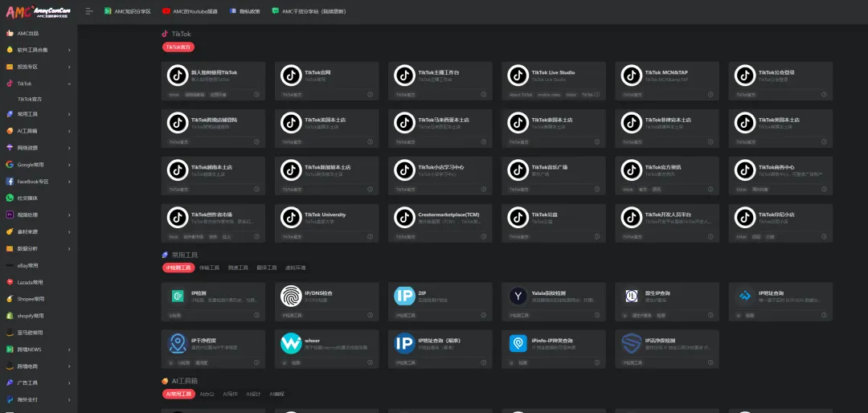Open the TikTok Live Studio card icon

click(x=518, y=76)
